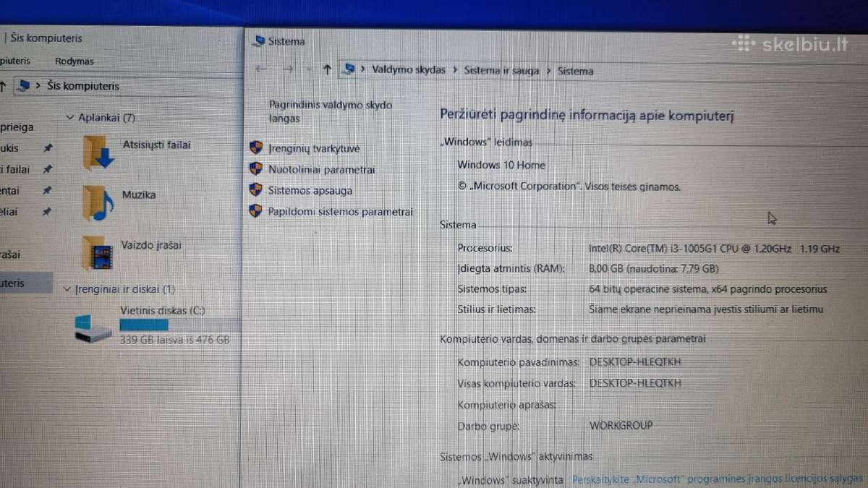Click the shield icon beside Sistemos apsauga
868x488 pixels.
click(x=255, y=189)
